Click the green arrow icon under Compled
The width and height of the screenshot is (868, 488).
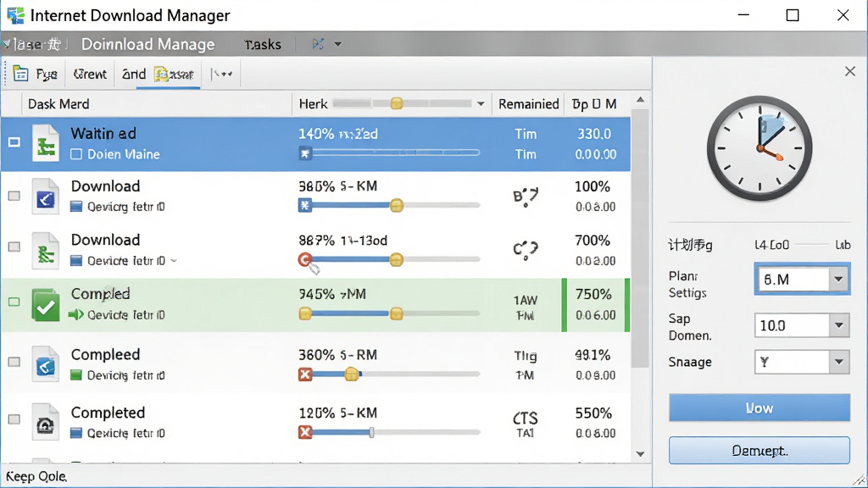[75, 315]
